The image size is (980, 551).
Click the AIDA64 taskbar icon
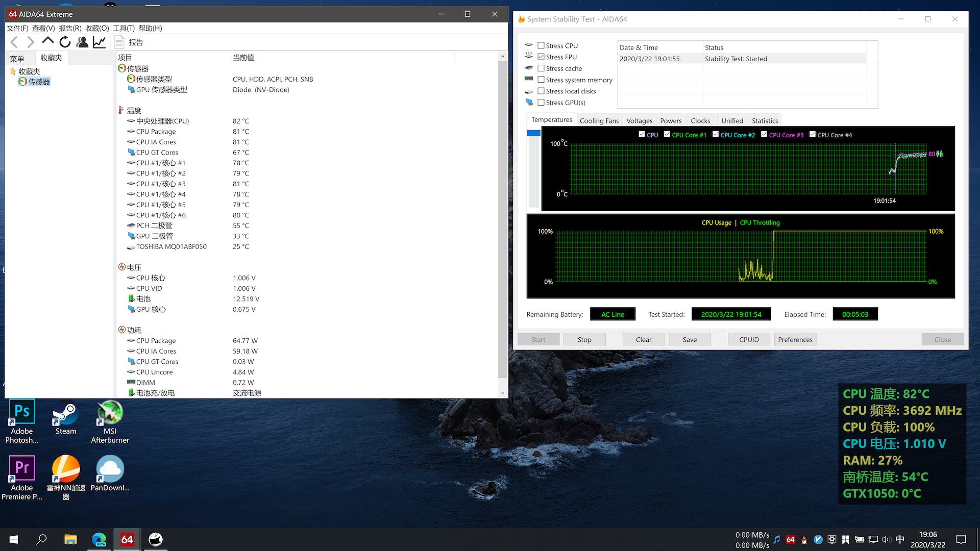127,539
